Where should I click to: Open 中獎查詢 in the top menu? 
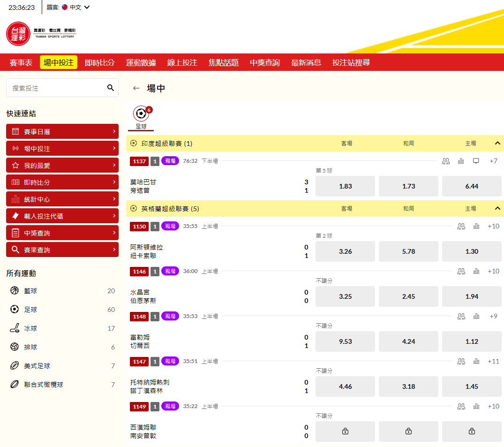tap(265, 62)
